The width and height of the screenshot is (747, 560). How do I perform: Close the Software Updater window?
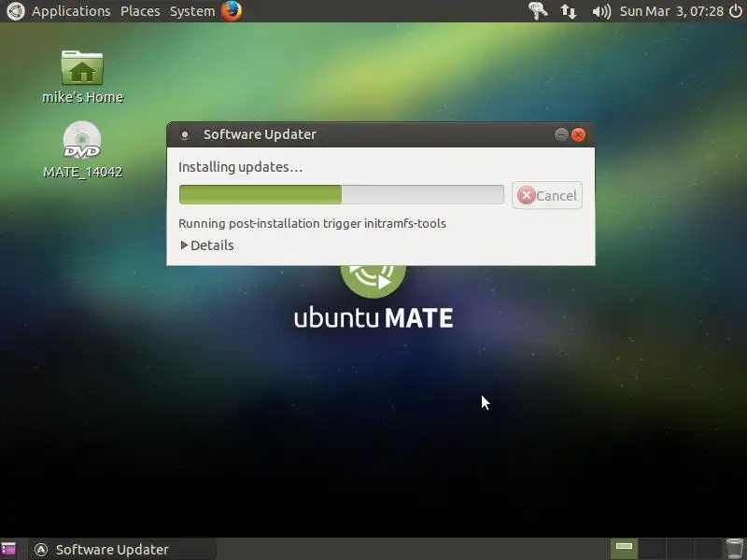pyautogui.click(x=578, y=134)
